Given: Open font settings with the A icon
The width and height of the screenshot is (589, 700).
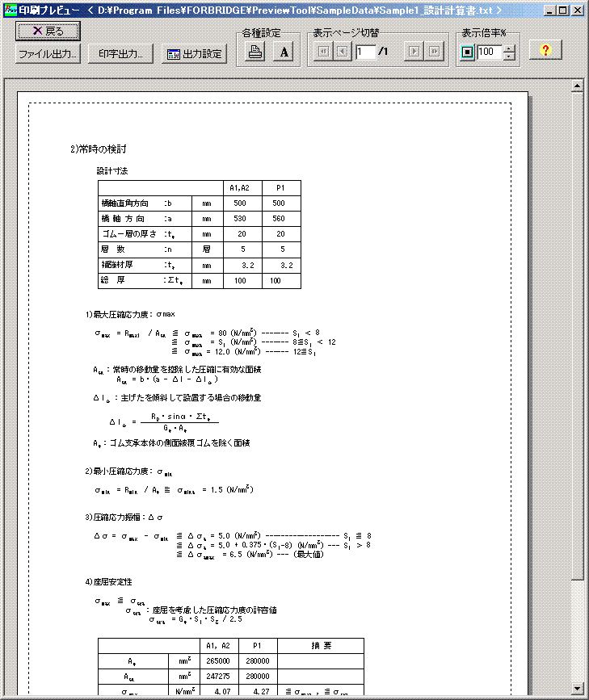Looking at the screenshot, I should pyautogui.click(x=284, y=52).
